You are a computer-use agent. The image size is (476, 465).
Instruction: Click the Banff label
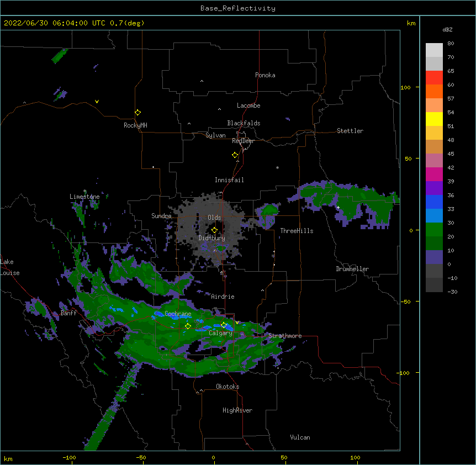pos(68,313)
